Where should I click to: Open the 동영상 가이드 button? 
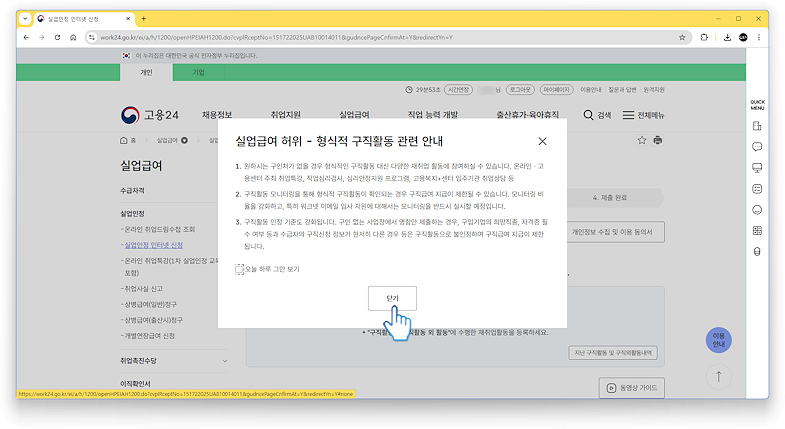pyautogui.click(x=632, y=388)
